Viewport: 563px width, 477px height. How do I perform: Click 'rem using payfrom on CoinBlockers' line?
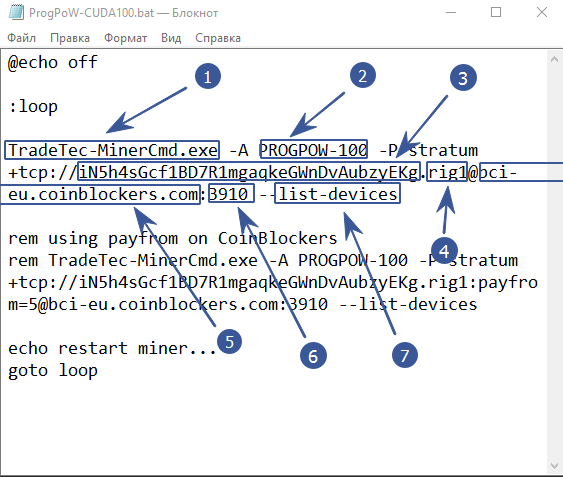pos(172,238)
